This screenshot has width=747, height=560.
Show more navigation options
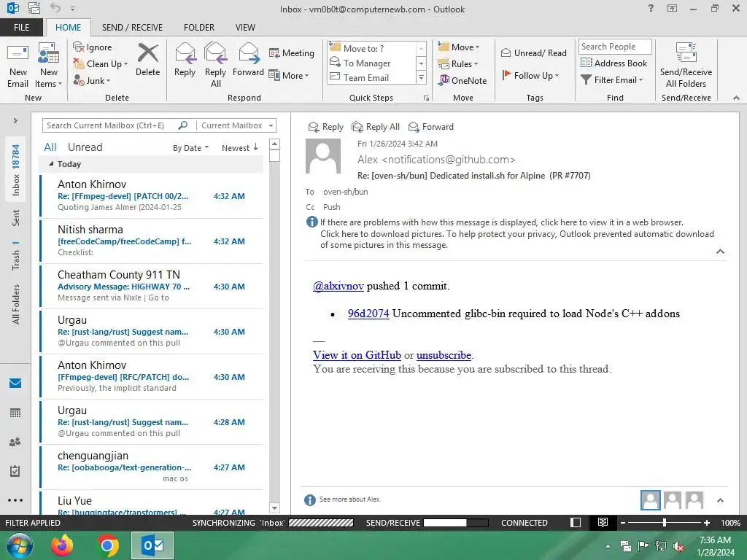[x=15, y=500]
